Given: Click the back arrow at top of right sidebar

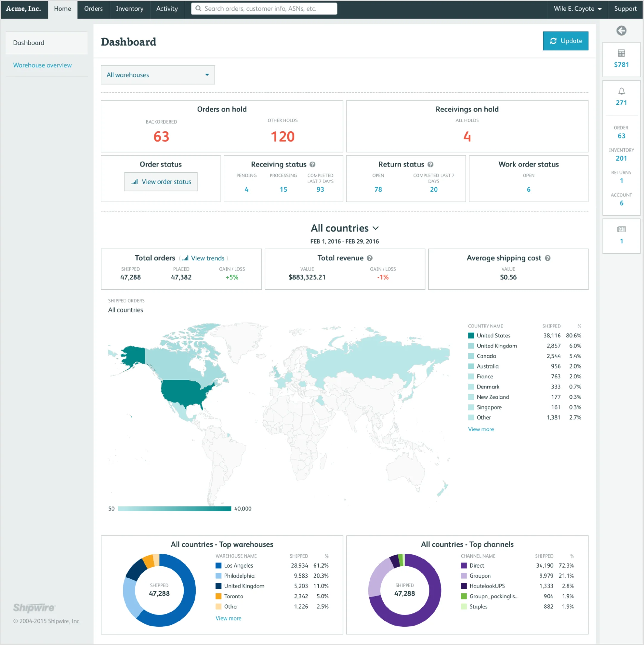Looking at the screenshot, I should coord(621,31).
